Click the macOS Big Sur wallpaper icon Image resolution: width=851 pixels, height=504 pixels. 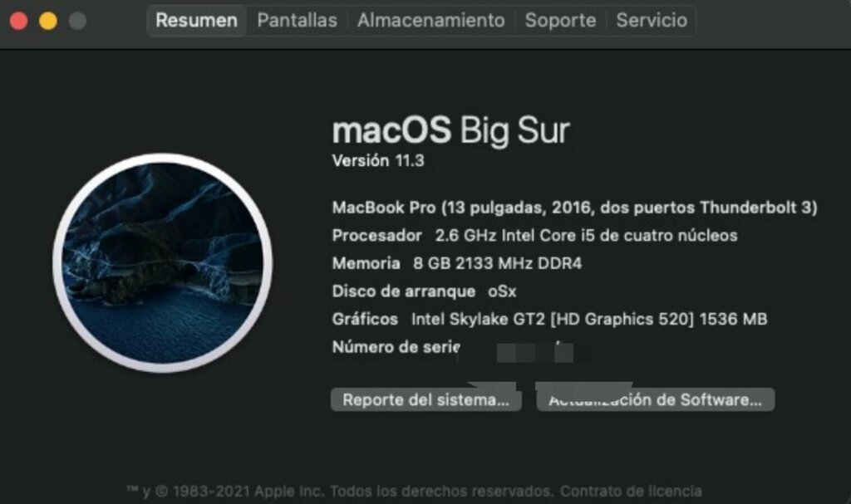coord(163,263)
